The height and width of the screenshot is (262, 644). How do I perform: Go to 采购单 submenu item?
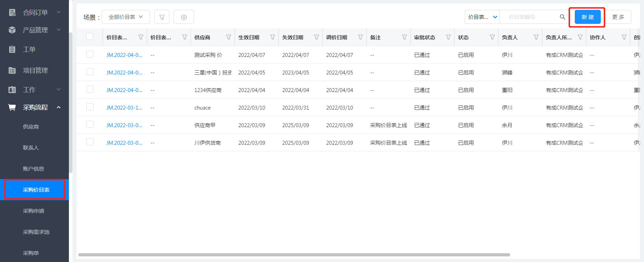[x=31, y=253]
